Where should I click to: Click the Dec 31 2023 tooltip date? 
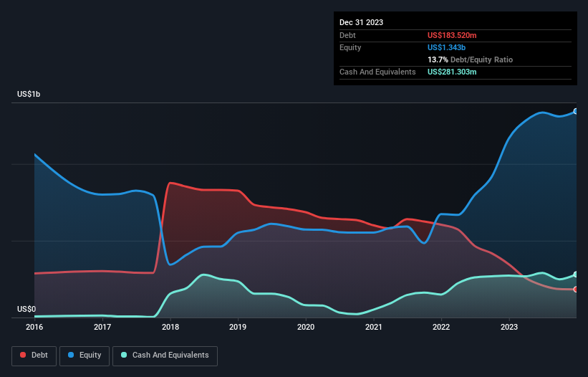[x=361, y=22]
